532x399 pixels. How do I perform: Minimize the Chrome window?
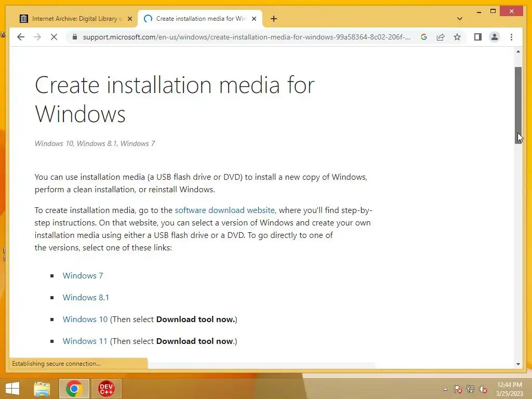coord(478,11)
